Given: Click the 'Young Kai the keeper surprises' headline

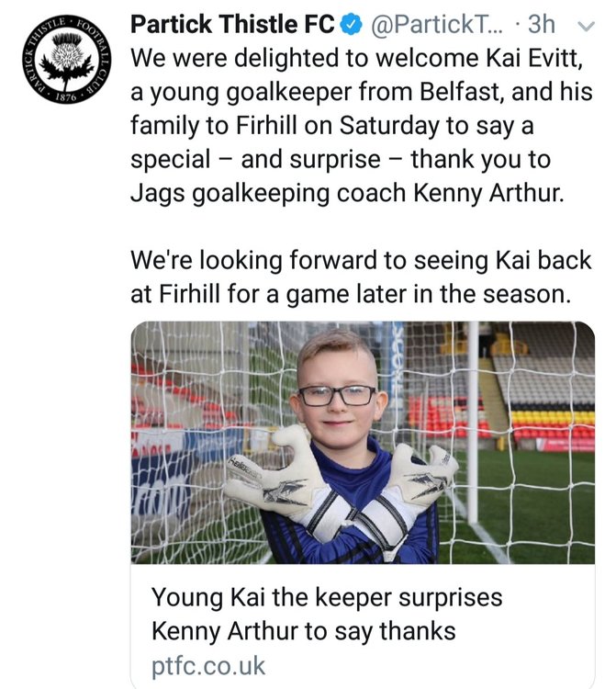Looking at the screenshot, I should 327,597.
